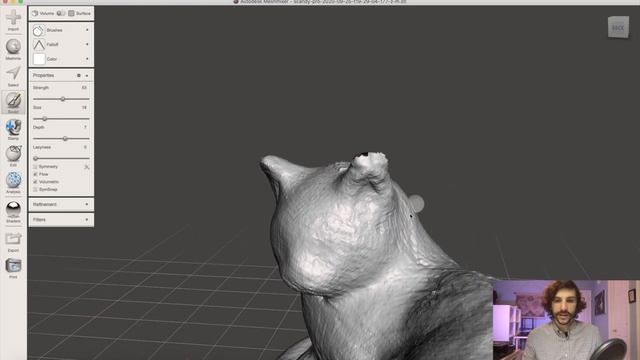The width and height of the screenshot is (640, 360).
Task: Open the Stamp tool
Action: tap(13, 129)
